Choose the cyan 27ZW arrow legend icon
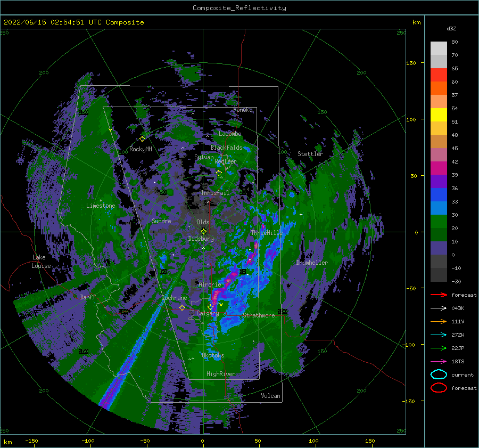The height and width of the screenshot is (448, 479). pos(439,335)
